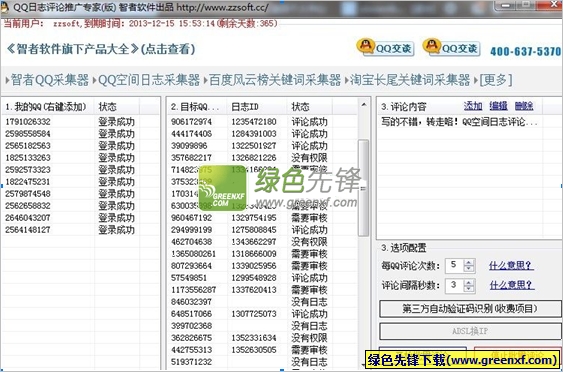
Task: Increase 每QQ评论次数 with the up arrow
Action: pyautogui.click(x=468, y=262)
